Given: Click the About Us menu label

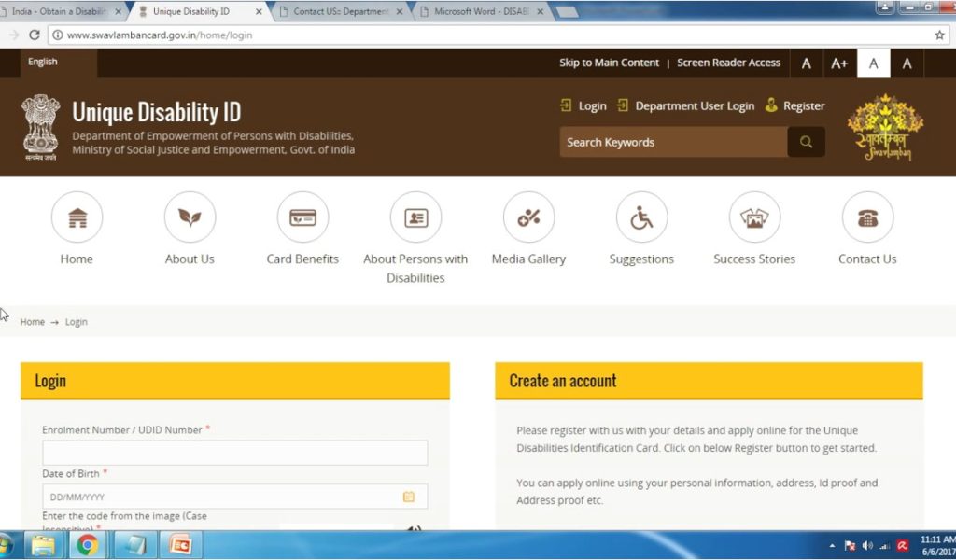Looking at the screenshot, I should coord(190,259).
